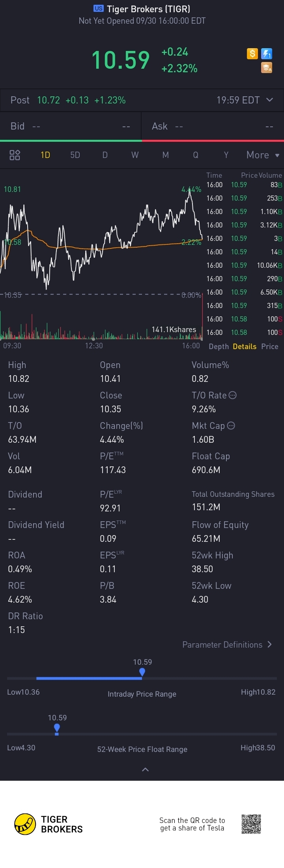Select the Details tab

click(245, 346)
